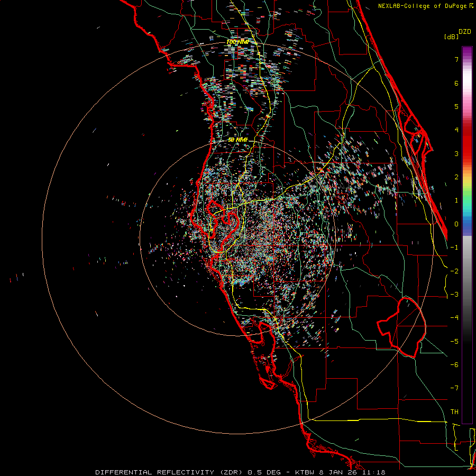
Task: Click the -7 tick label on the scale
Action: (454, 388)
